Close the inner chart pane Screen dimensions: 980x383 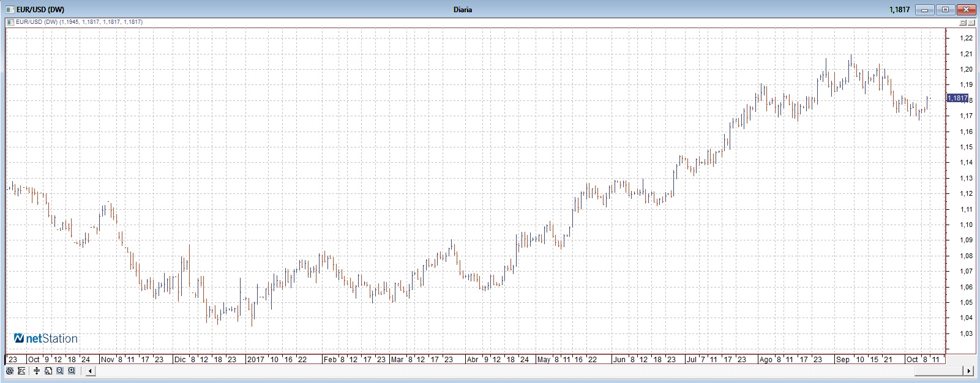tap(971, 22)
